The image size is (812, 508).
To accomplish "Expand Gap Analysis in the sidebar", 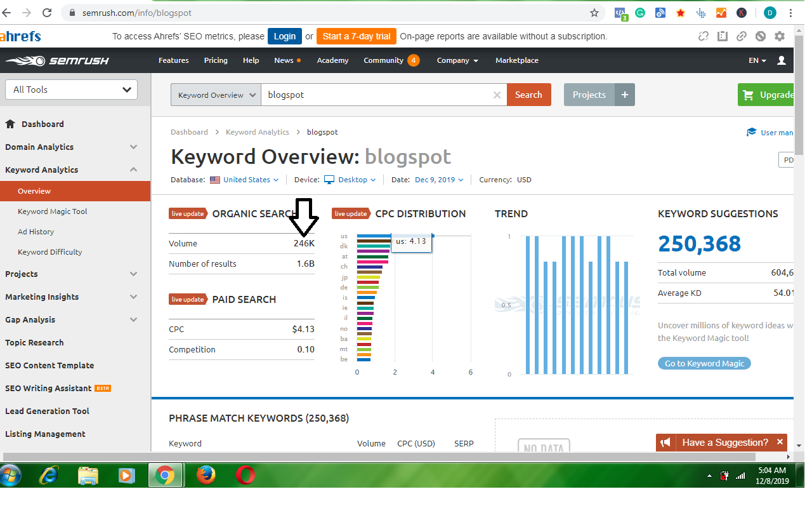I will click(133, 319).
